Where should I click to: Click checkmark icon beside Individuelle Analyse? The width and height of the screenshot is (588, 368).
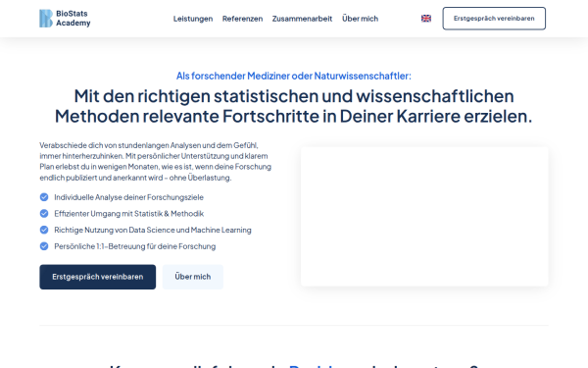click(x=44, y=197)
